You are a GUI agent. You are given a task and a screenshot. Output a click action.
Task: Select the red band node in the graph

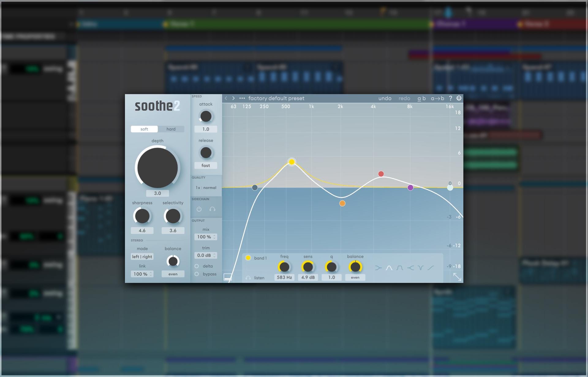click(381, 174)
